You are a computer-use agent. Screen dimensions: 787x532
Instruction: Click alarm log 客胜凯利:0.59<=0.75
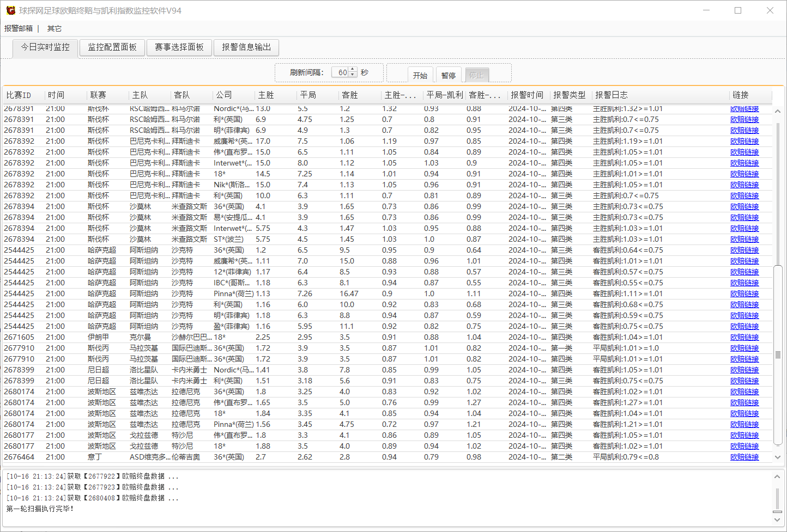[x=628, y=316]
